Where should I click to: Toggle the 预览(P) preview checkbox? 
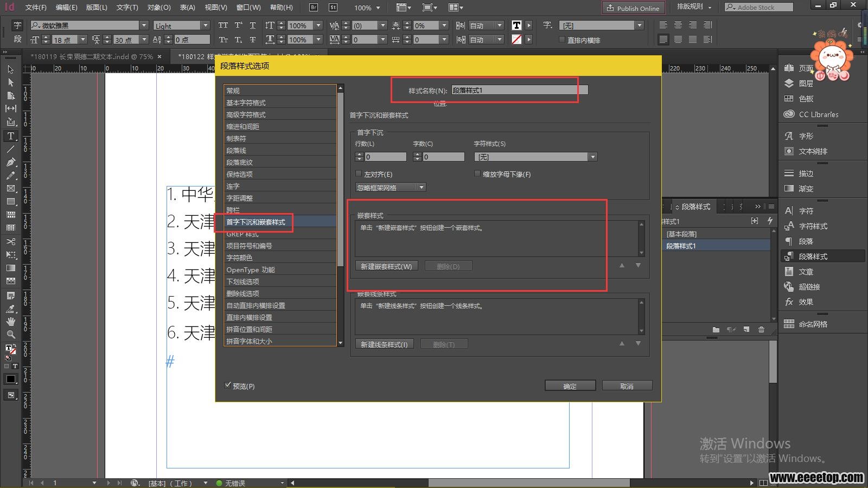pos(228,386)
